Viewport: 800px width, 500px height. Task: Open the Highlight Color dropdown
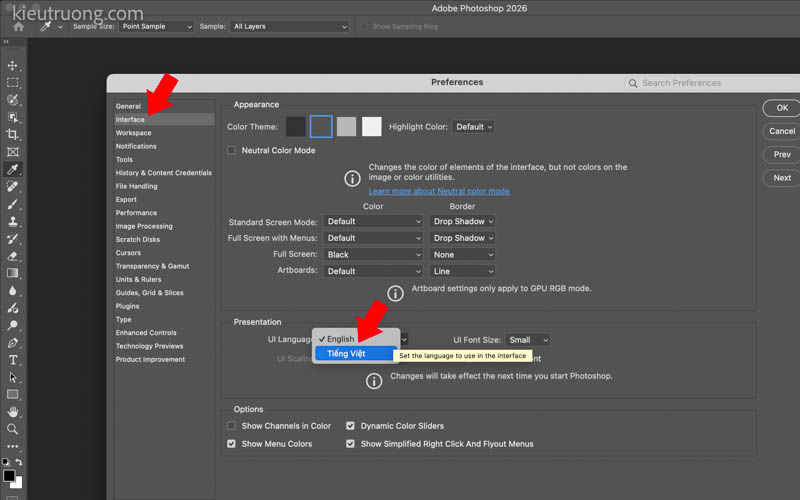(473, 127)
